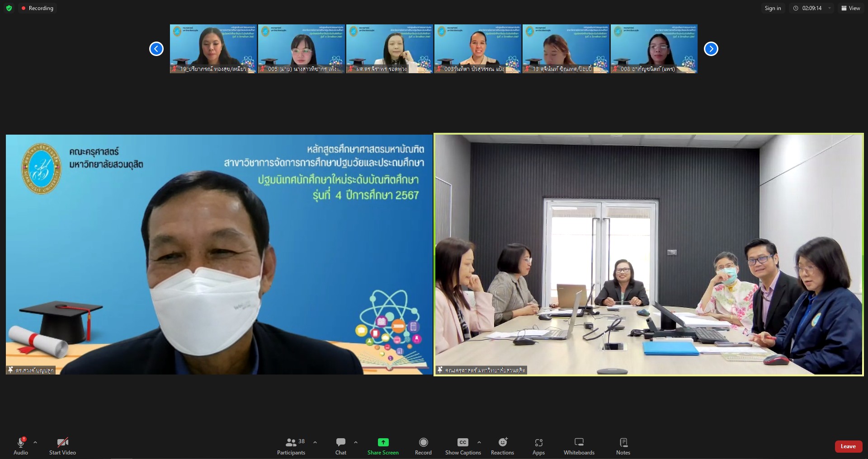Open the meeting timer dropdown
Viewport: 868px width, 459px height.
click(829, 8)
